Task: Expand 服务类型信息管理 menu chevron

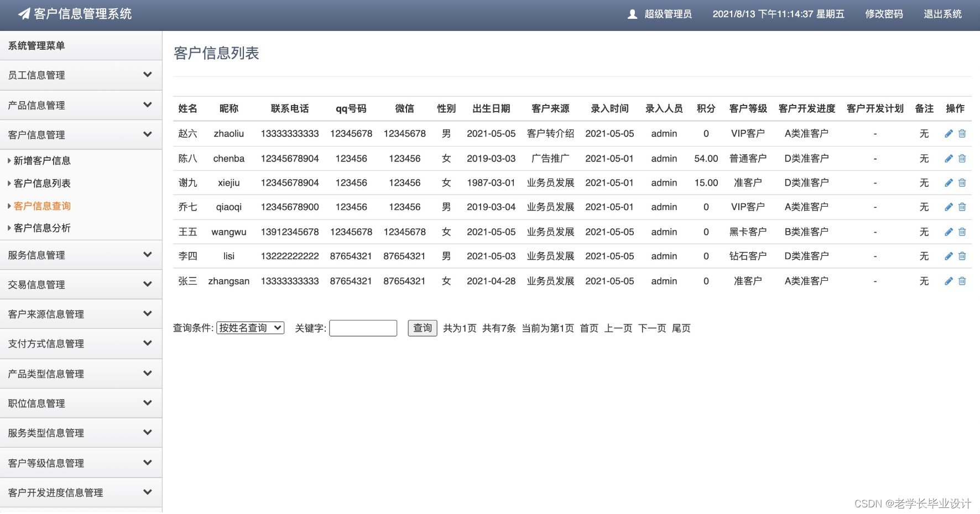Action: pyautogui.click(x=148, y=432)
